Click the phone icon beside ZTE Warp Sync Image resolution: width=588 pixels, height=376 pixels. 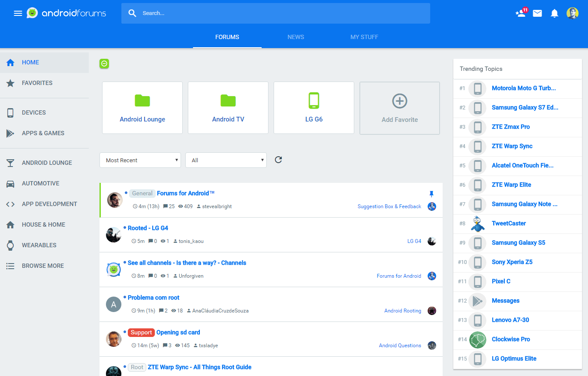pyautogui.click(x=477, y=146)
